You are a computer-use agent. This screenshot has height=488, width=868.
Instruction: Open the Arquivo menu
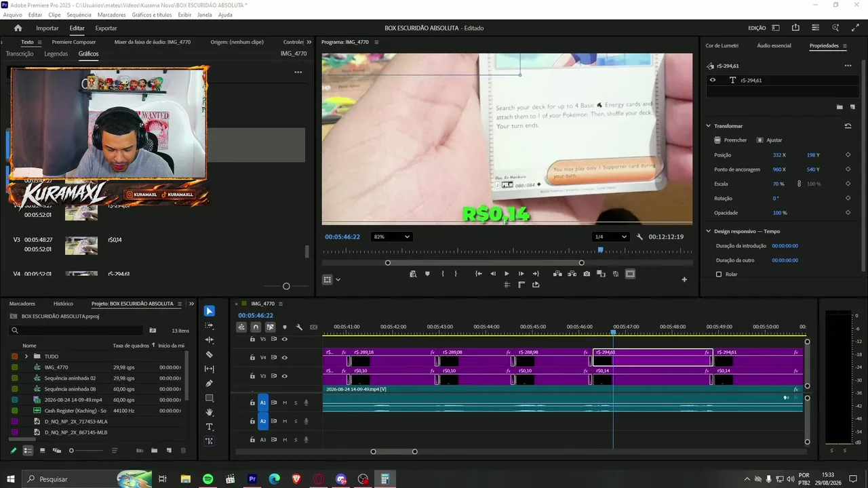13,15
